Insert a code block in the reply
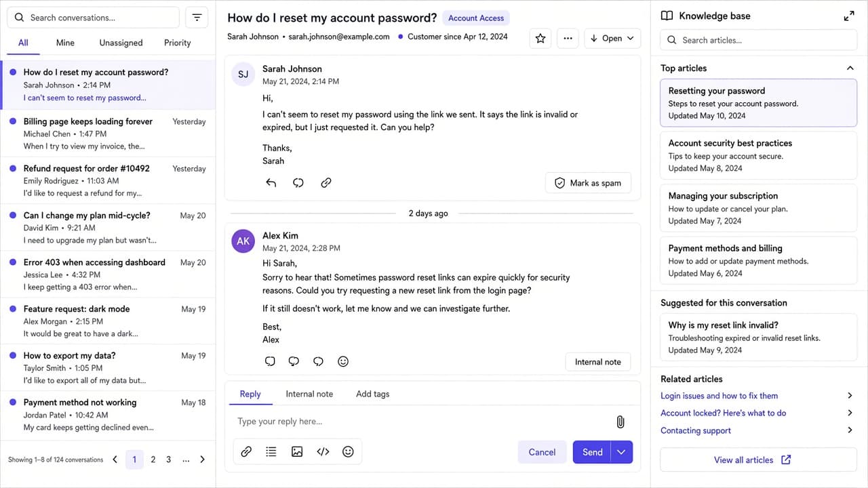This screenshot has width=868, height=488. (323, 452)
